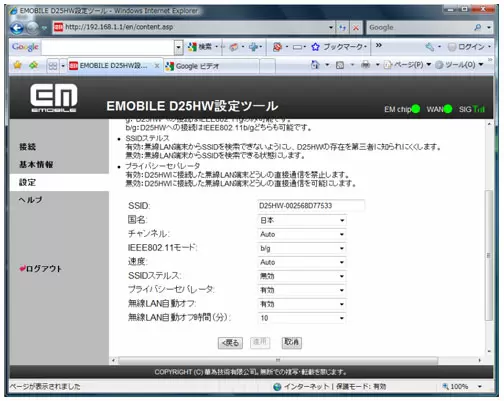This screenshot has height=401, width=504.
Task: Open the 無線LAN自動オフ dropdown
Action: click(x=302, y=304)
